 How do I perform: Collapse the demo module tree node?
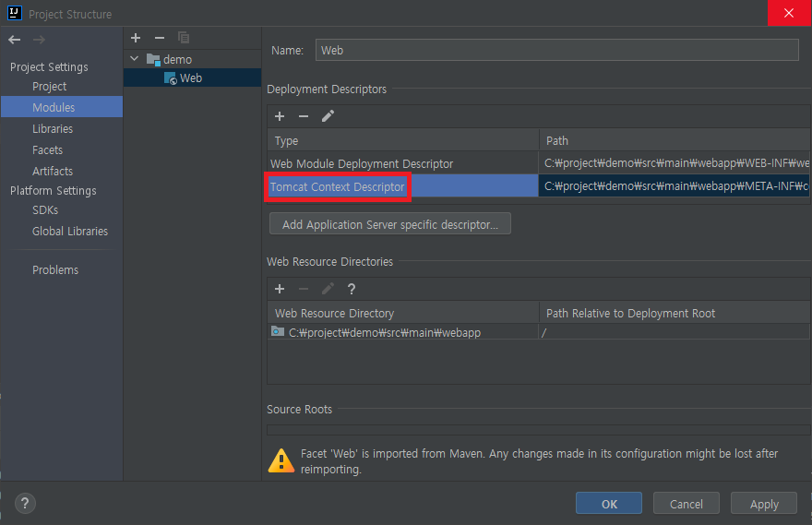(x=134, y=59)
